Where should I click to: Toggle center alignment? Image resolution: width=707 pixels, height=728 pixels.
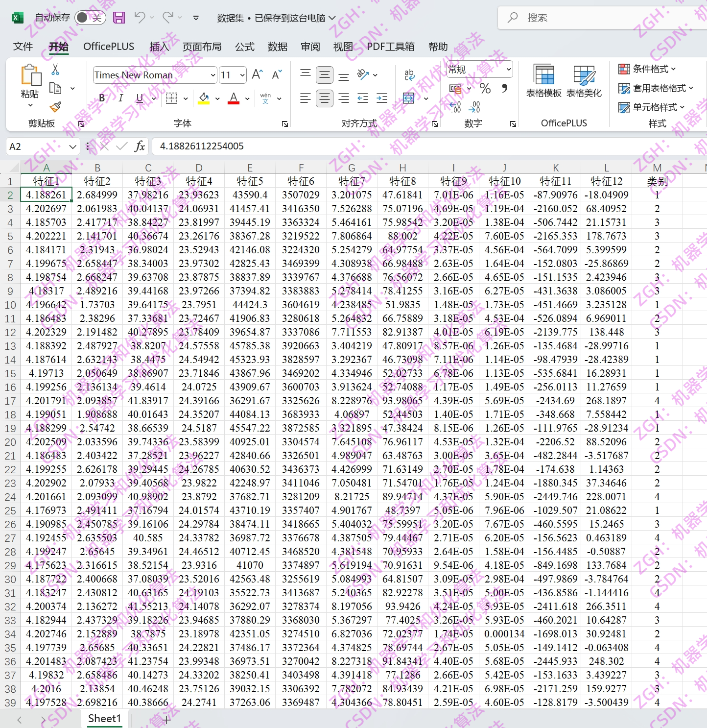(324, 97)
